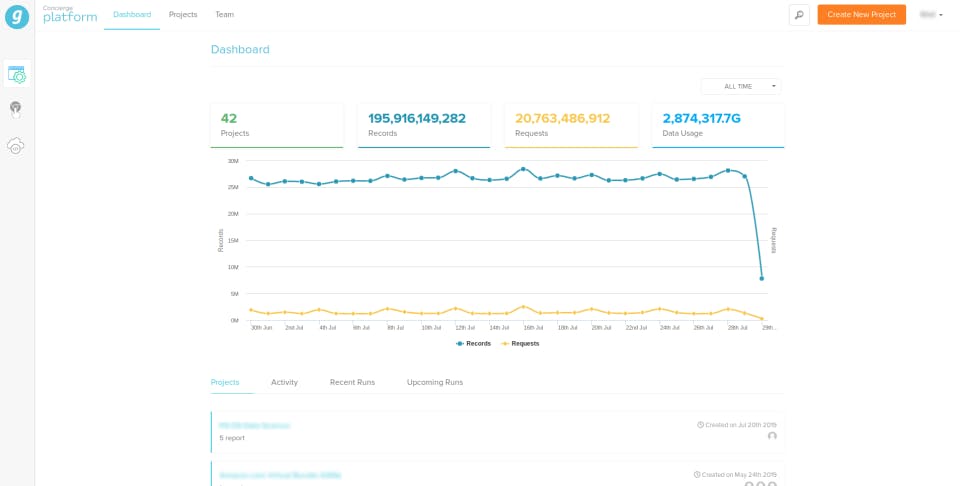Click the last Records data point
Image resolution: width=960 pixels, height=486 pixels.
point(762,279)
